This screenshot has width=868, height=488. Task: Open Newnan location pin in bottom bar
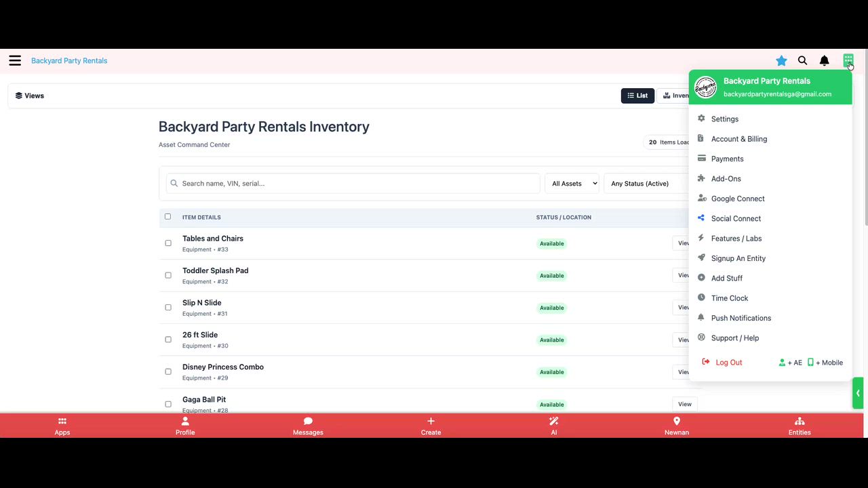point(677,426)
